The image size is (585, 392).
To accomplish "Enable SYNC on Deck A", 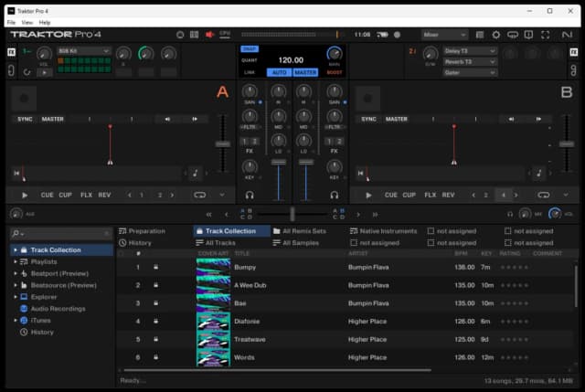I will 25,119.
